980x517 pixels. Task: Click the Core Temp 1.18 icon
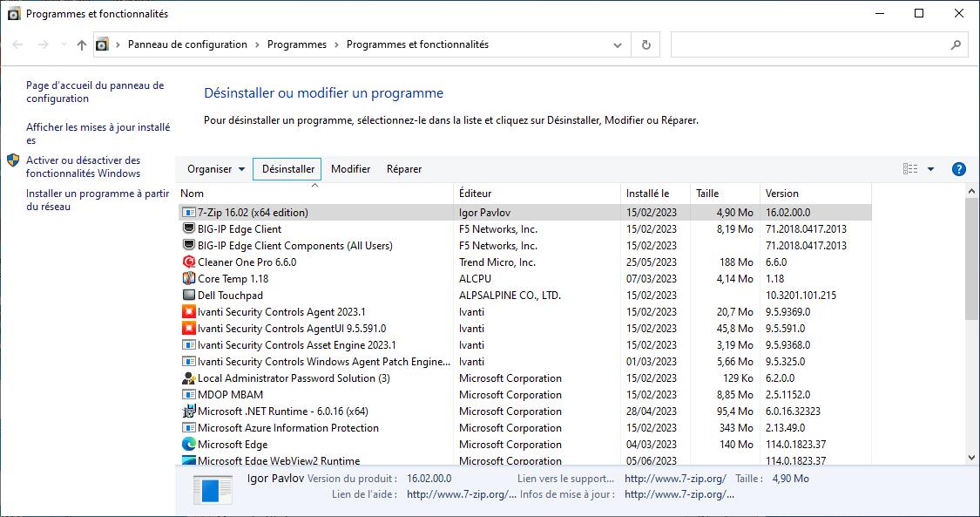pyautogui.click(x=189, y=279)
